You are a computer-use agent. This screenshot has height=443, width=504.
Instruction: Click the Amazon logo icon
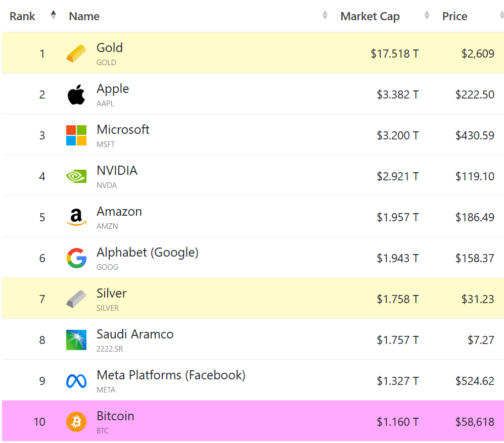click(76, 217)
